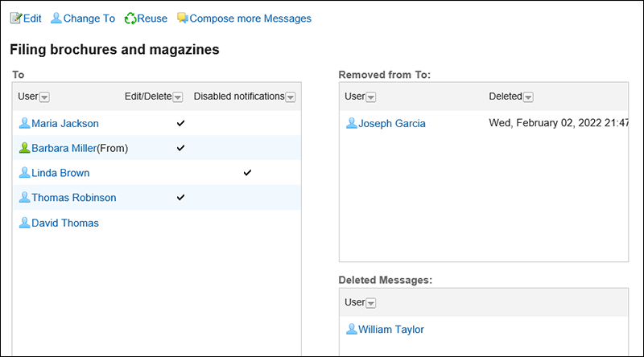This screenshot has height=357, width=644.
Task: Expand the Disabled notifications column dropdown
Action: [x=291, y=97]
